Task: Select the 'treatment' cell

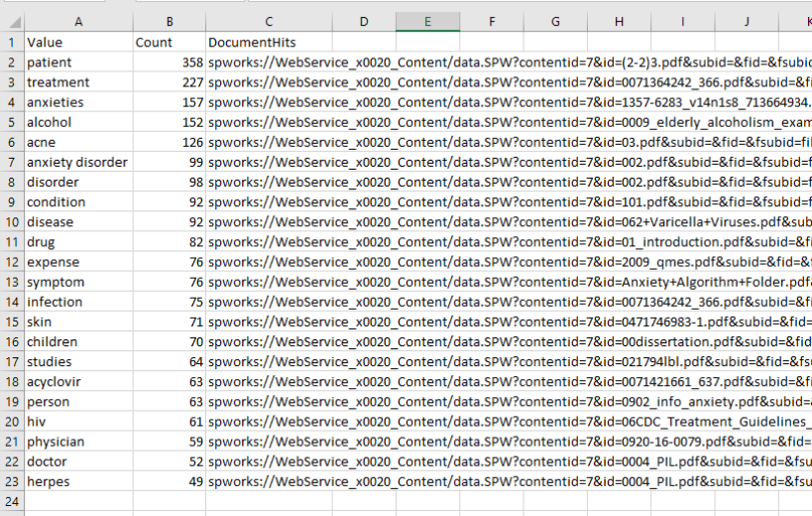Action: click(x=78, y=82)
